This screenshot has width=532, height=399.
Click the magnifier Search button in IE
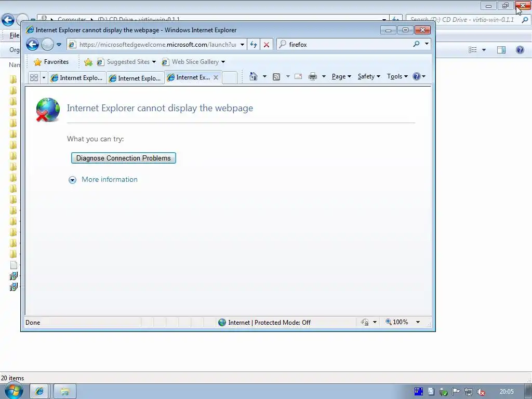coord(416,44)
